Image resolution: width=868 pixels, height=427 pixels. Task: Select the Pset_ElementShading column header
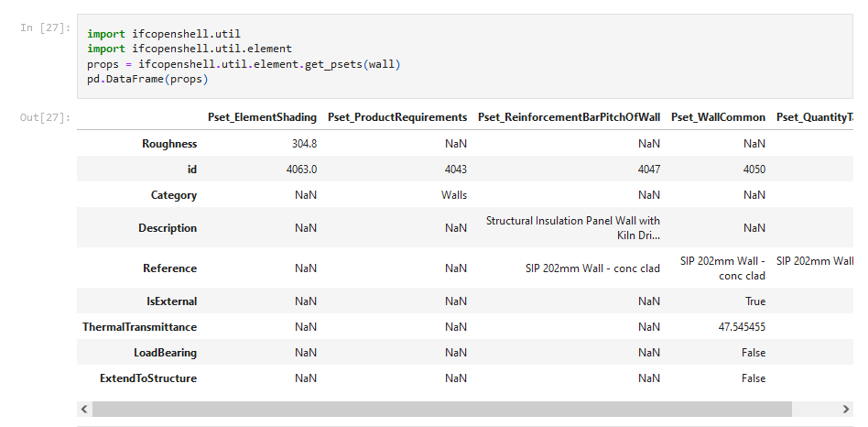click(x=262, y=117)
